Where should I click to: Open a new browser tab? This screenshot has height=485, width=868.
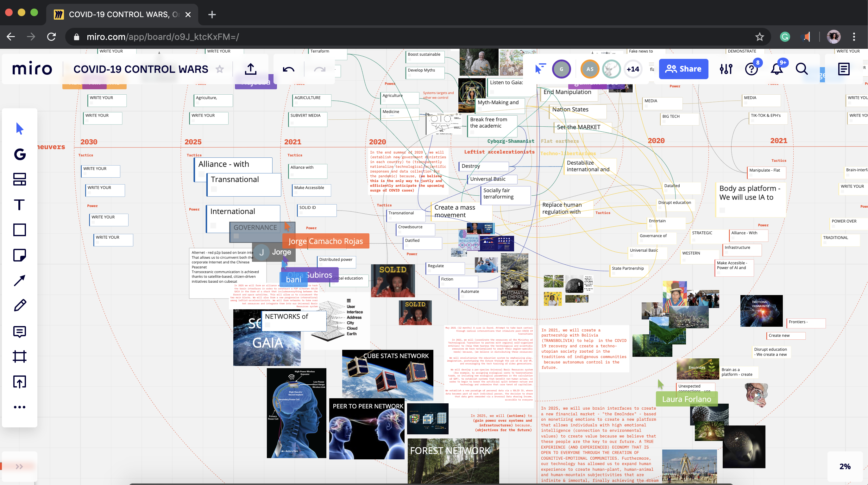(212, 15)
